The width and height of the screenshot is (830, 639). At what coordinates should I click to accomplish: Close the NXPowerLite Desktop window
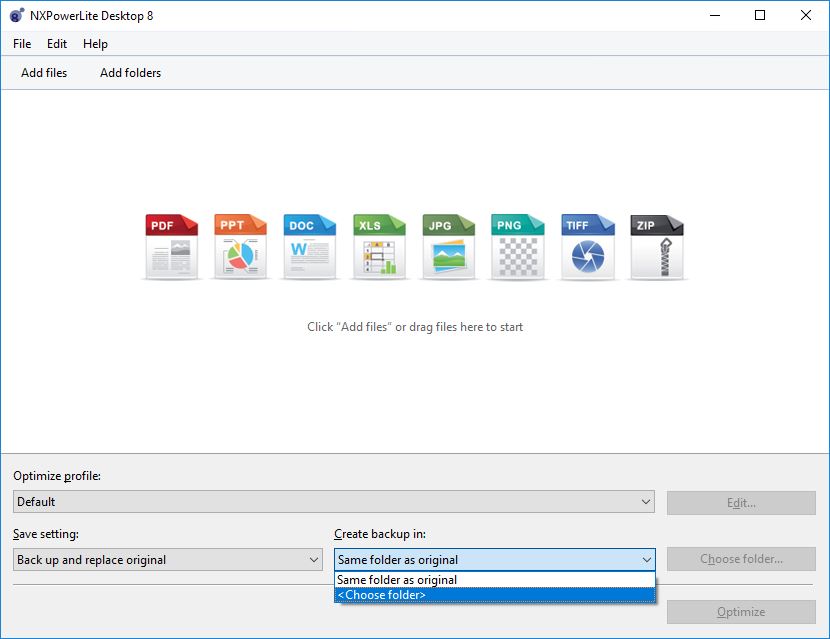coord(806,15)
